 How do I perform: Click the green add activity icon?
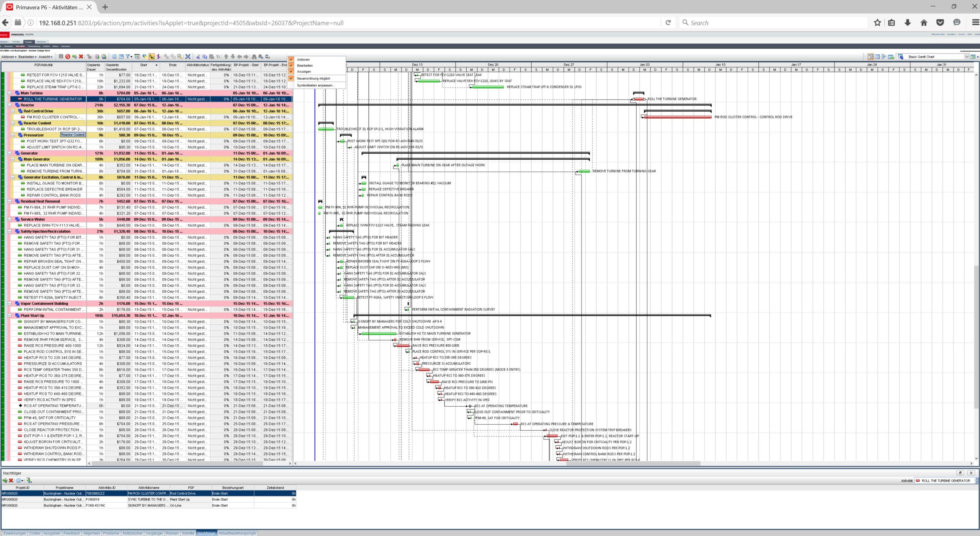coord(74,57)
